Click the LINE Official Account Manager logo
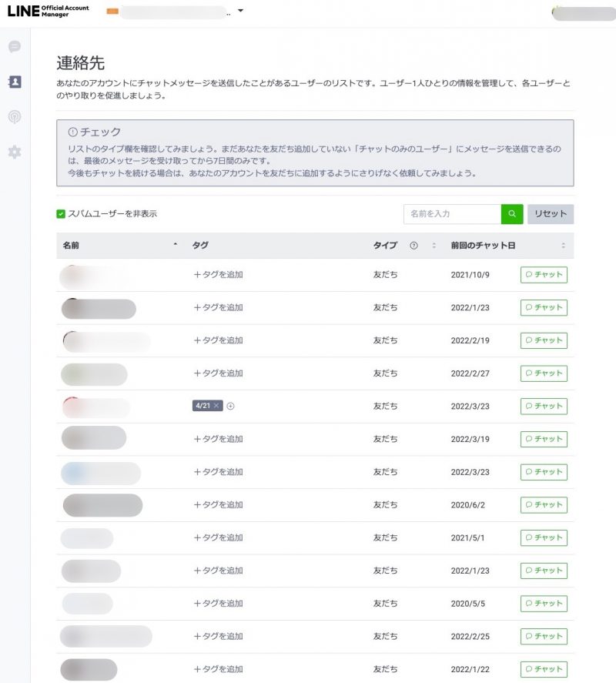 (x=48, y=11)
